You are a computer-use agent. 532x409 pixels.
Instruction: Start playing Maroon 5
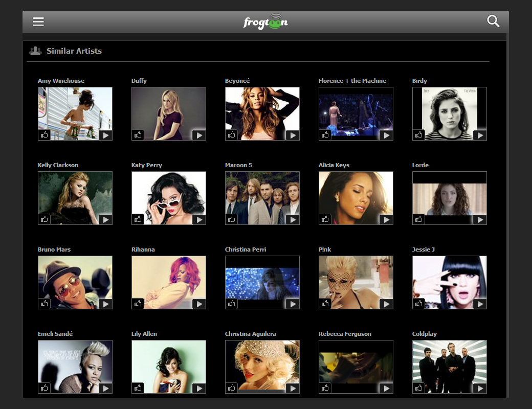[292, 219]
